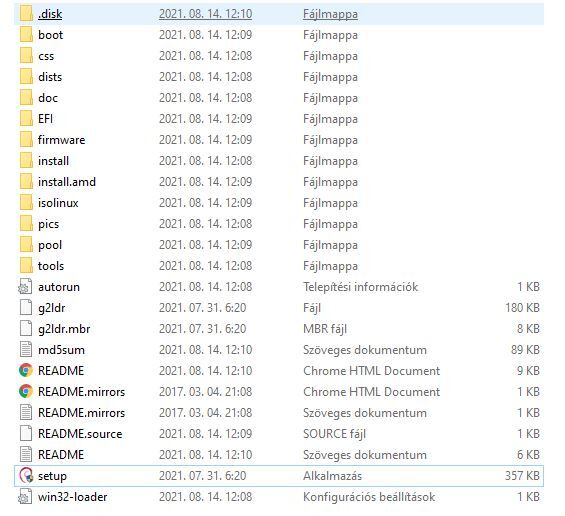Select the isolinux folder name
This screenshot has width=565, height=516.
[x=58, y=203]
